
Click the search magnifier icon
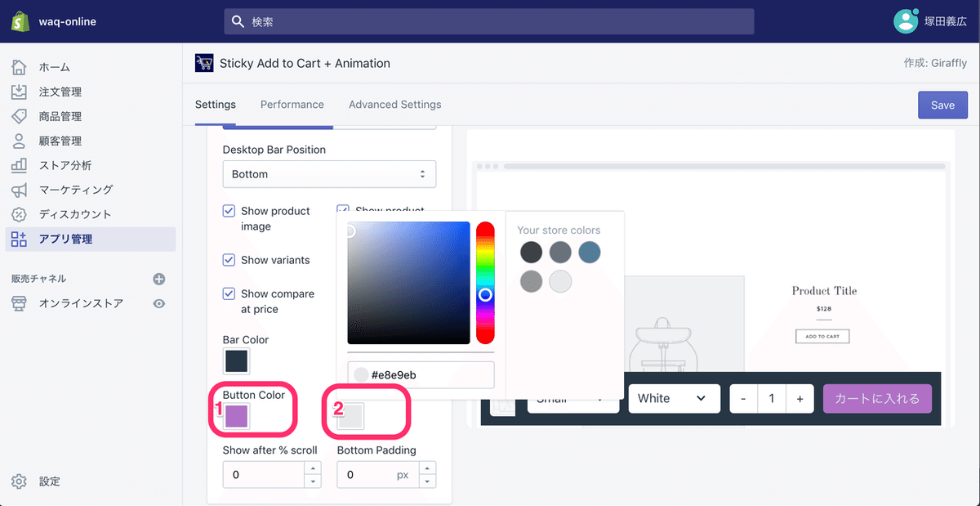point(238,21)
